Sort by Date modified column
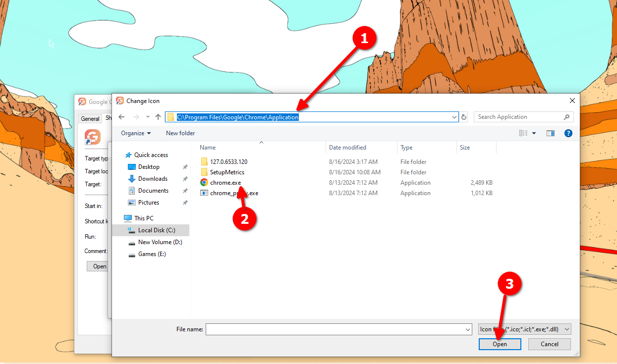 (x=347, y=148)
